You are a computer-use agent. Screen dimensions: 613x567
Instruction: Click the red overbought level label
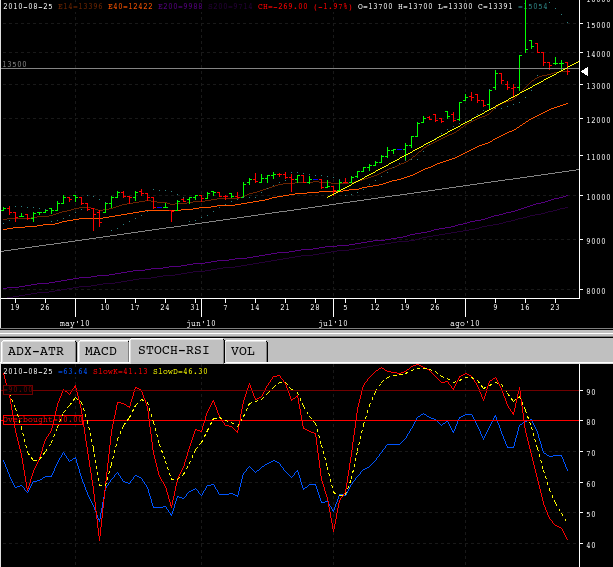pos(42,420)
